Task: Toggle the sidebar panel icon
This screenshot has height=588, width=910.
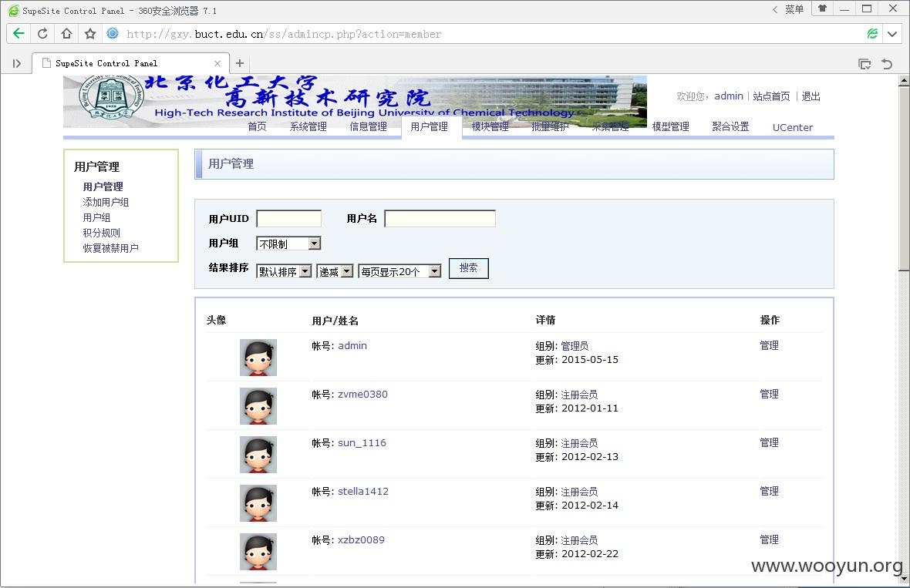Action: pyautogui.click(x=17, y=63)
